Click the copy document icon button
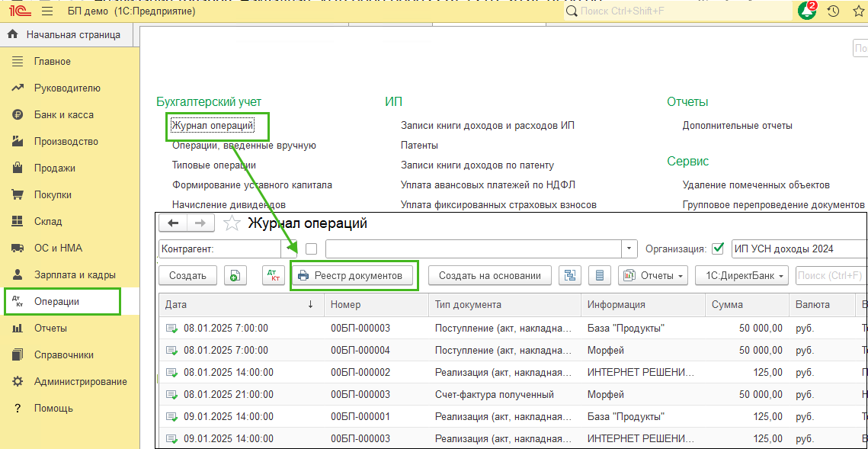The width and height of the screenshot is (868, 449). (235, 275)
